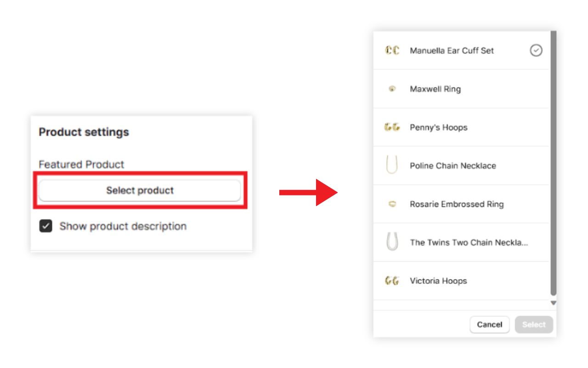
Task: Pick Rosarie Embrossed Ring list entry
Action: (x=456, y=204)
